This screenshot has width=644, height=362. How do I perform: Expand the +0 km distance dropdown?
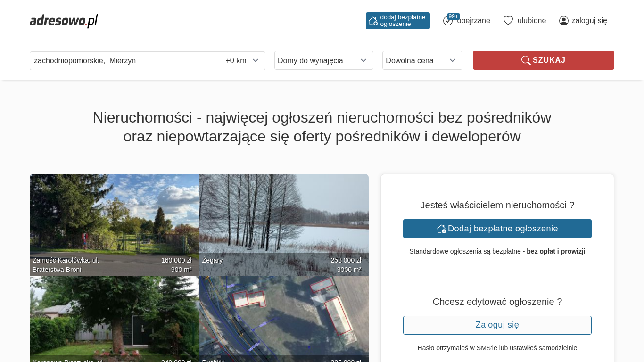point(242,61)
